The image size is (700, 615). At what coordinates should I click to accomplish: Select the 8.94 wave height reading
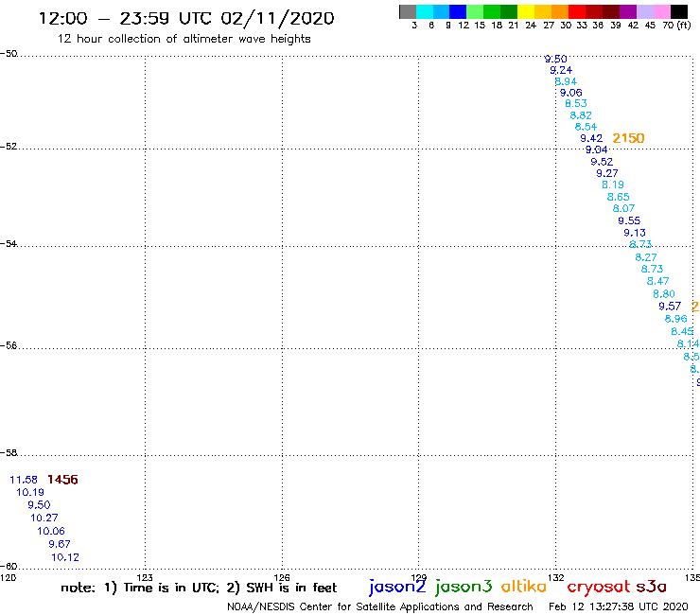click(566, 81)
